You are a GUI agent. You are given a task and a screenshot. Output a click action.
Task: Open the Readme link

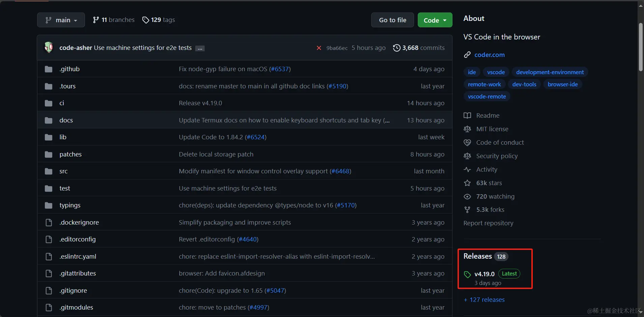tap(481, 116)
